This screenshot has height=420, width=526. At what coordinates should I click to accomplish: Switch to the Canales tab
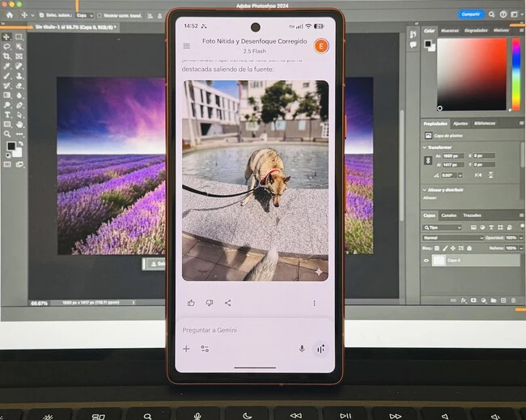click(448, 215)
